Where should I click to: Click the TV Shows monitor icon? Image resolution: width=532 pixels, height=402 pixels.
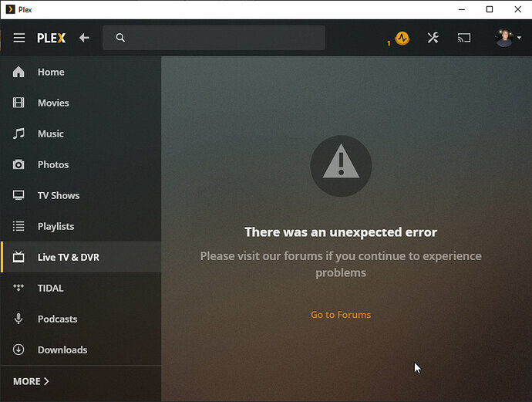click(19, 195)
